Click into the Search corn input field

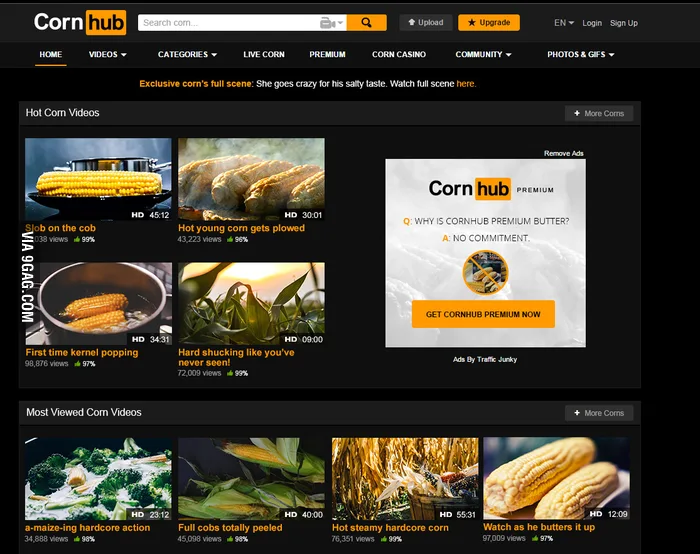coord(229,23)
